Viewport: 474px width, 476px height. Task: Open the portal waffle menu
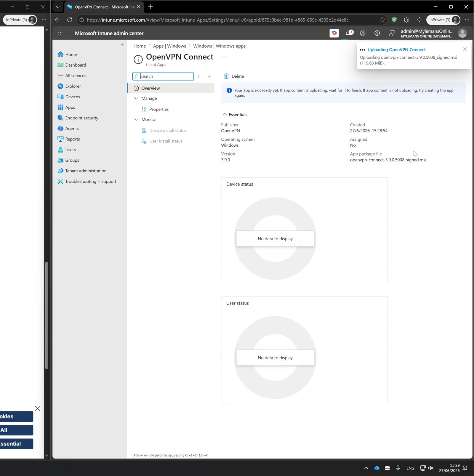[x=60, y=33]
